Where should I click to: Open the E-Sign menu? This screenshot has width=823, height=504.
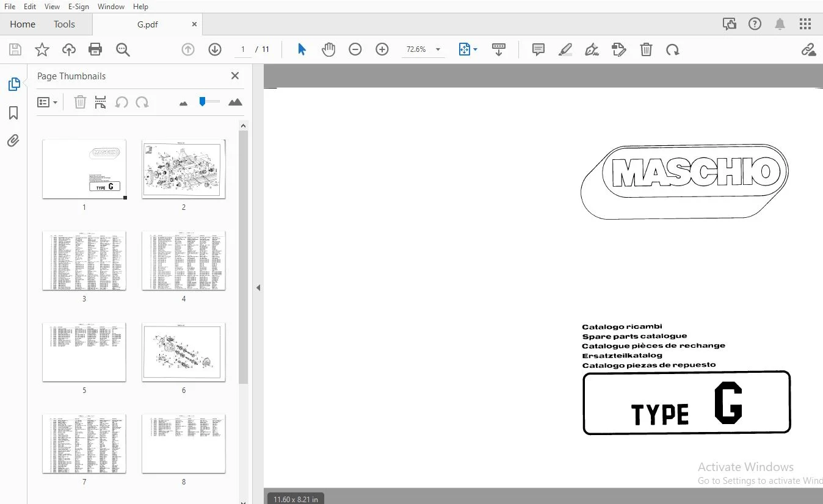79,7
